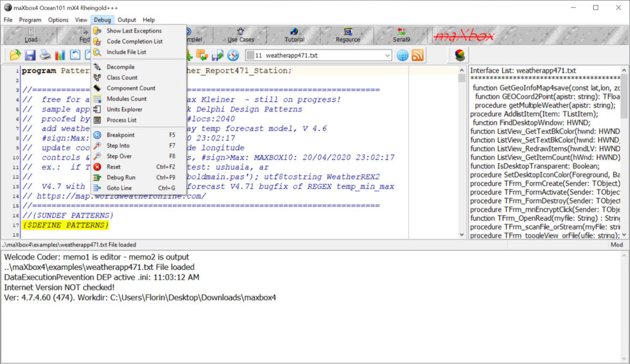
Task: Choose Decompile from Debug menu
Action: tap(138, 66)
